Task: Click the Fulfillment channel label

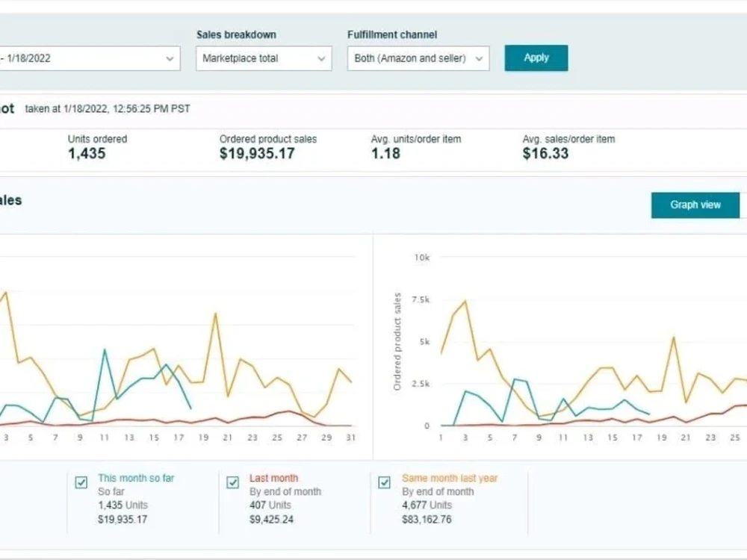Action: point(392,35)
